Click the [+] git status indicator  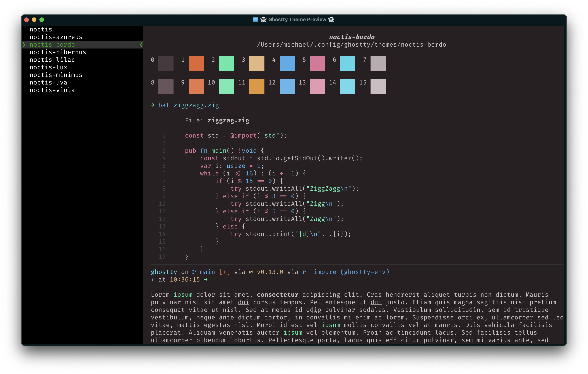(x=224, y=272)
